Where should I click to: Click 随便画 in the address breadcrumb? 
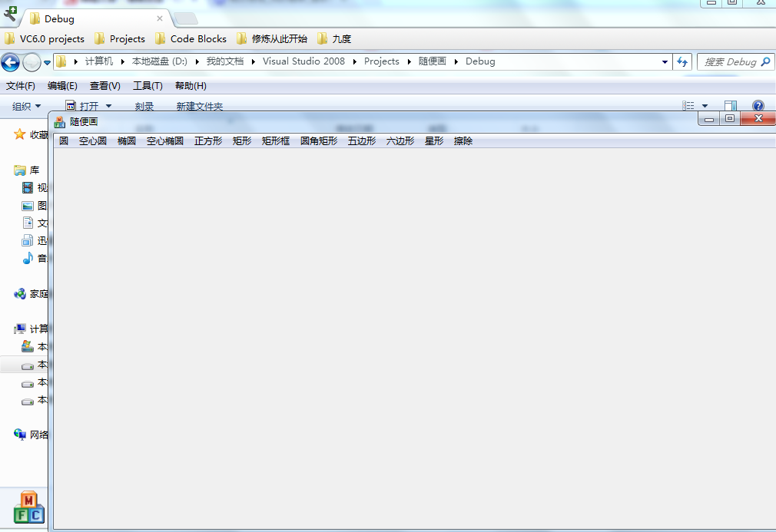pyautogui.click(x=432, y=61)
